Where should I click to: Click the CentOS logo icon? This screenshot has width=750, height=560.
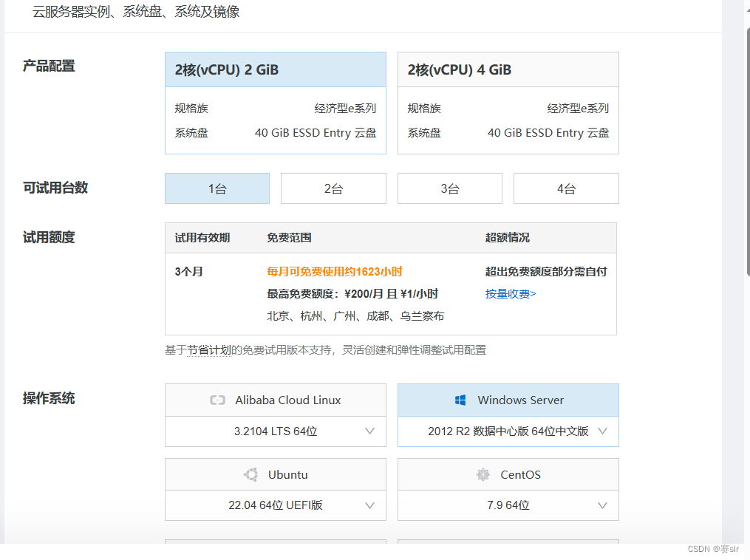click(x=483, y=474)
